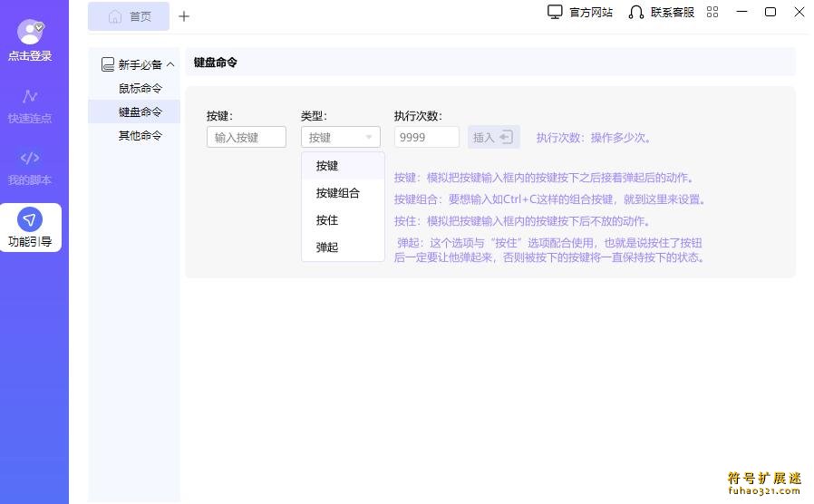Click the user avatar login icon
The height and width of the screenshot is (504, 814).
(x=31, y=32)
